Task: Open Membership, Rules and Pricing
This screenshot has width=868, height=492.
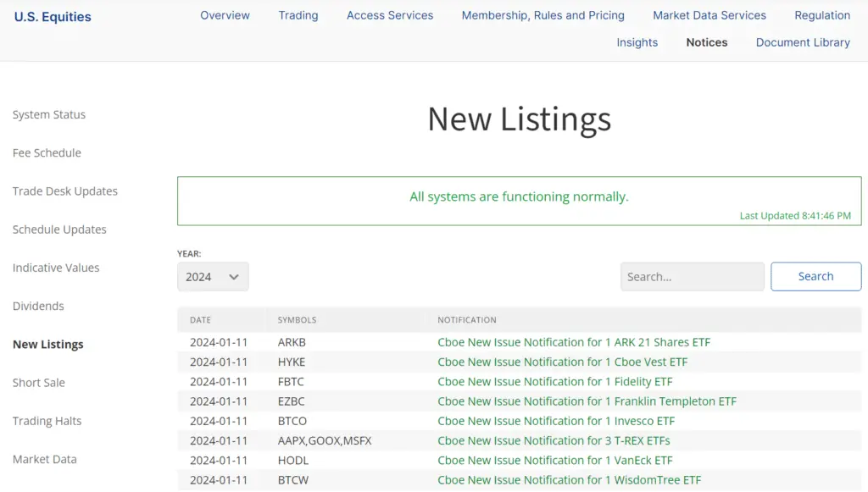Action: point(542,15)
